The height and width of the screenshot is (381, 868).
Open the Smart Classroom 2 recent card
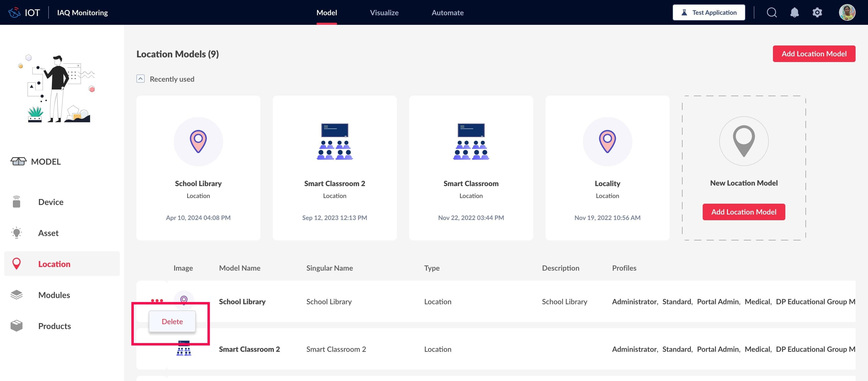point(335,167)
